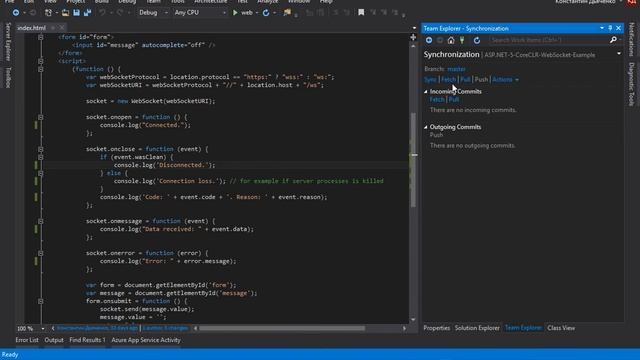
Task: Click the green Start debugging play icon
Action: point(235,13)
